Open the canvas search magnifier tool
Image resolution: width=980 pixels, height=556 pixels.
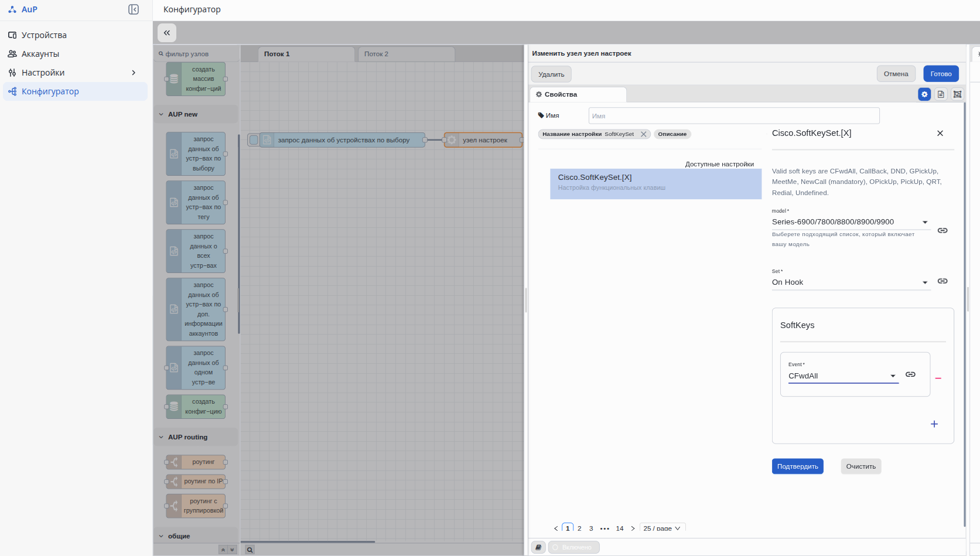250,550
